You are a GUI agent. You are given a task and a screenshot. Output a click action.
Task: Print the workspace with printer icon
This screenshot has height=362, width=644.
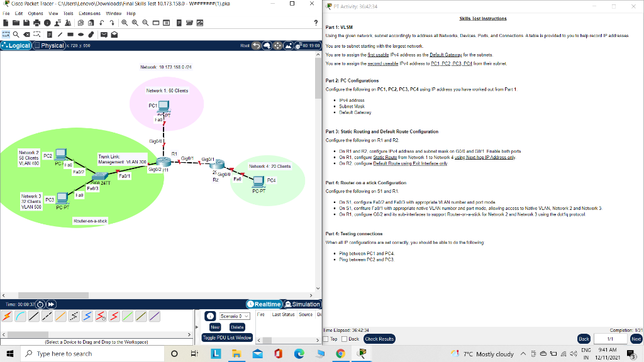(x=37, y=23)
